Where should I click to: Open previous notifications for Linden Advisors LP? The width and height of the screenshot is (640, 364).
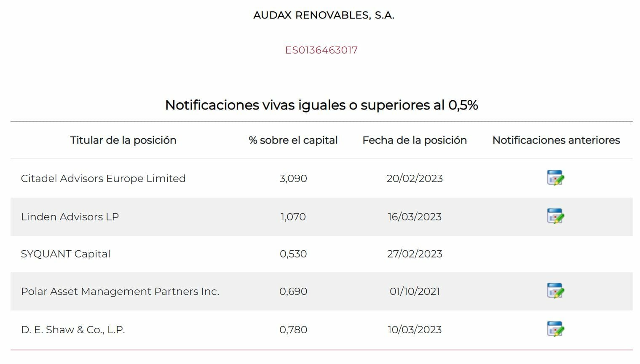pyautogui.click(x=555, y=217)
